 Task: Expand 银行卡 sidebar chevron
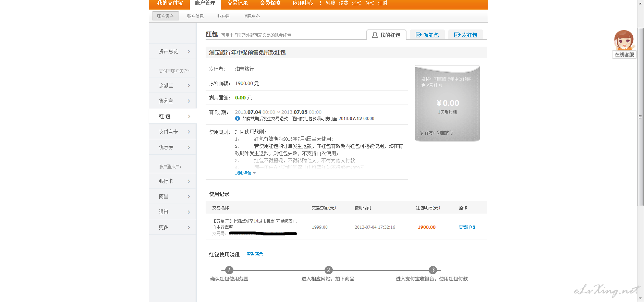[x=189, y=181]
